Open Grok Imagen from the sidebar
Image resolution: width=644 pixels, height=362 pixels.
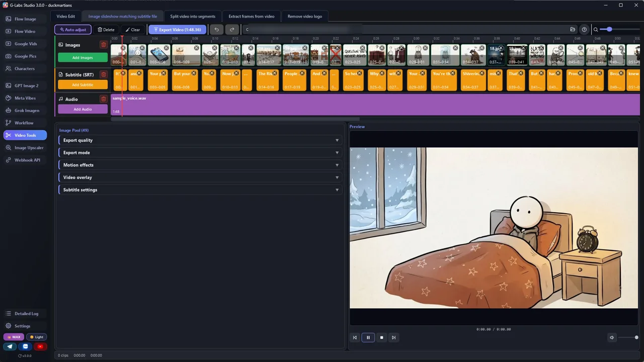click(x=25, y=111)
